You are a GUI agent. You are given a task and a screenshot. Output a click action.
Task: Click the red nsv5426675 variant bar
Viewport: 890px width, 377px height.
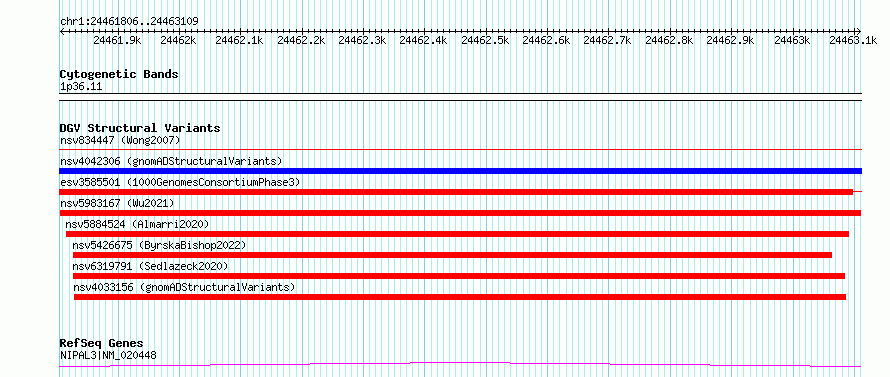pyautogui.click(x=452, y=255)
